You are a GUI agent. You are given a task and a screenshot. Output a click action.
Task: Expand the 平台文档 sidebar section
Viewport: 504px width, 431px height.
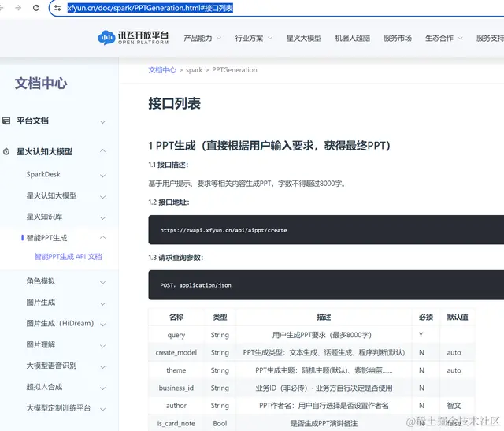(102, 122)
